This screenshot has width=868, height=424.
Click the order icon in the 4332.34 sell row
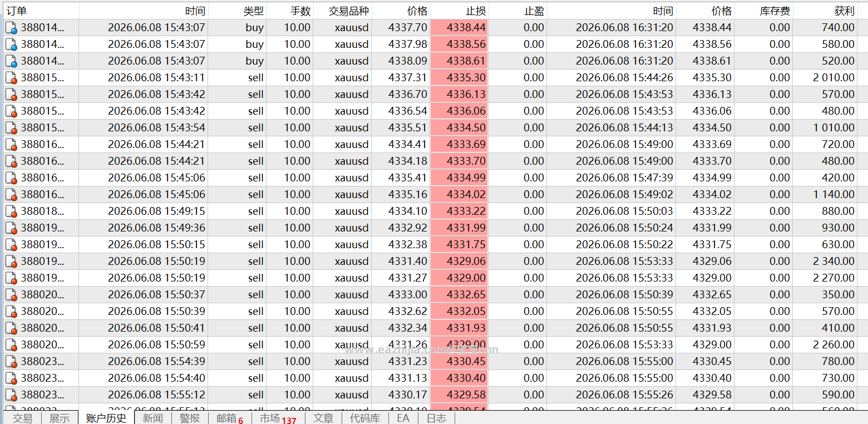point(11,328)
